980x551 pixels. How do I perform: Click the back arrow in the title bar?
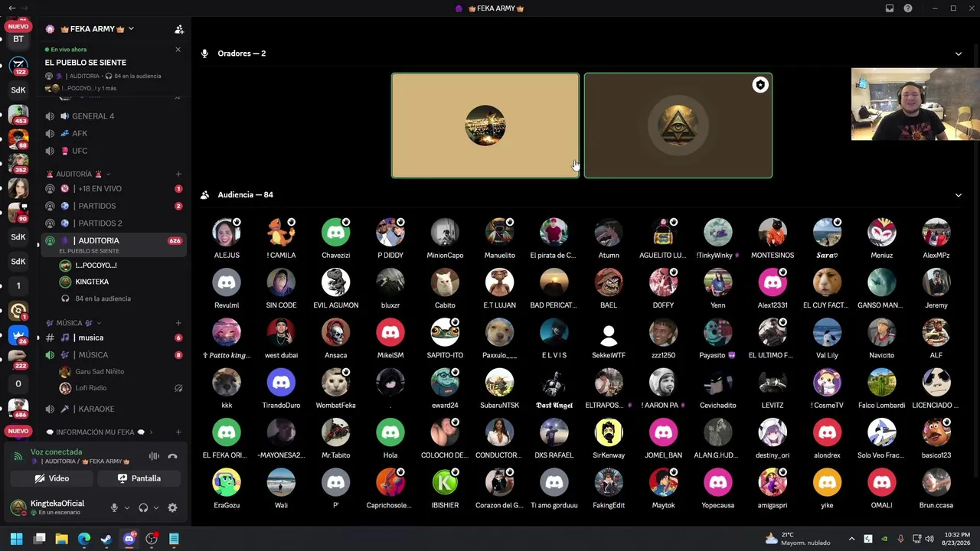11,8
